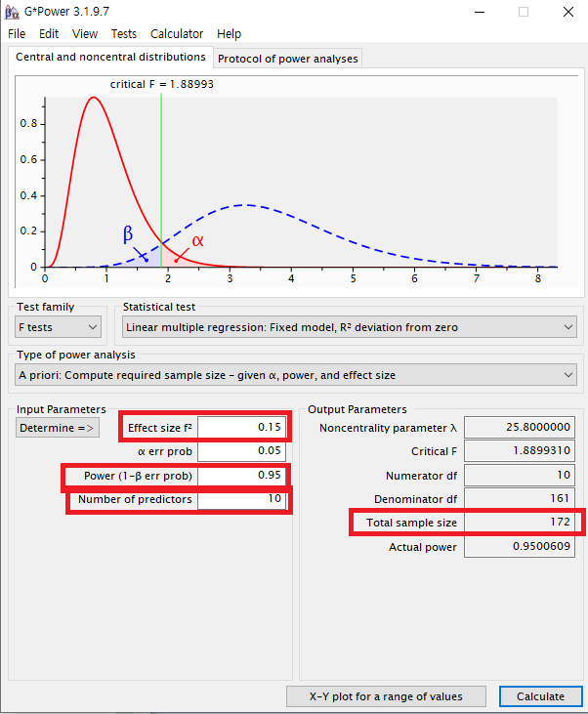The width and height of the screenshot is (588, 714).
Task: Click the Effect size f² input field
Action: [241, 427]
